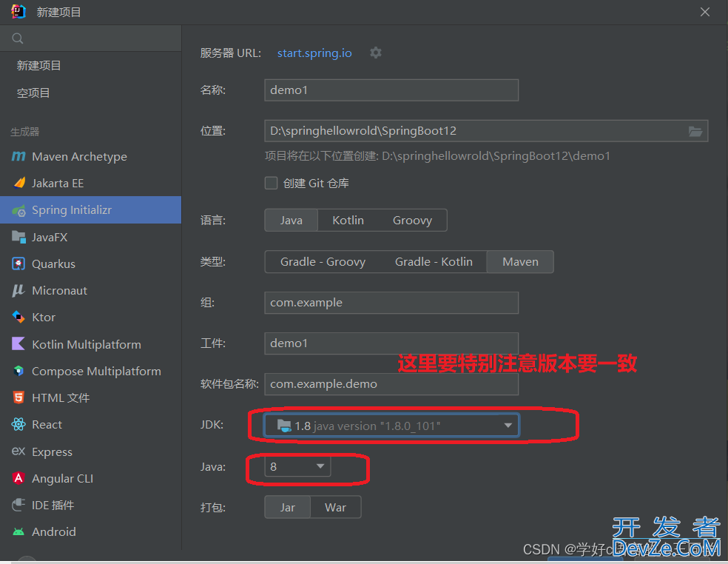Click the Spring Initializr leaf icon

(19, 210)
